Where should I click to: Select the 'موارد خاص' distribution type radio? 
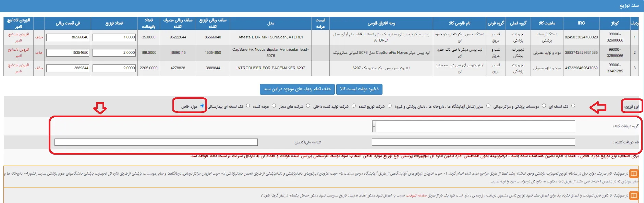(x=202, y=106)
